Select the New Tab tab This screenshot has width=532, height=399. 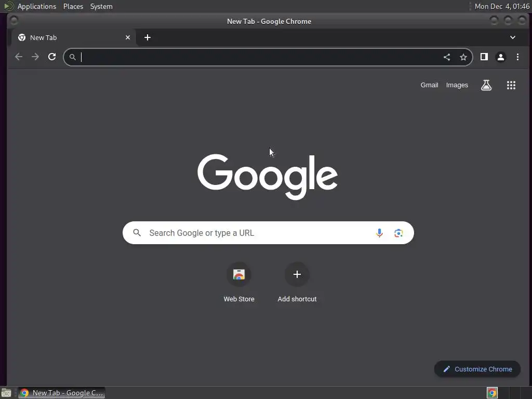(x=74, y=37)
